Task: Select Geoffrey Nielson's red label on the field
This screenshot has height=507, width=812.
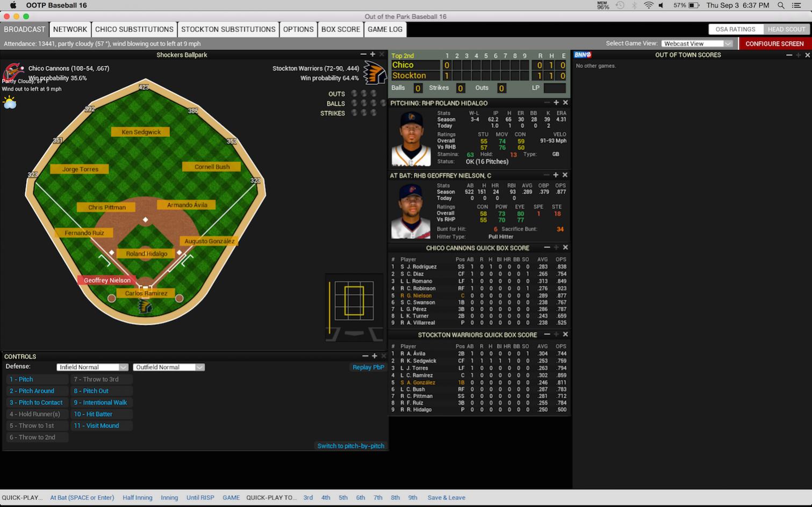Action: tap(107, 280)
